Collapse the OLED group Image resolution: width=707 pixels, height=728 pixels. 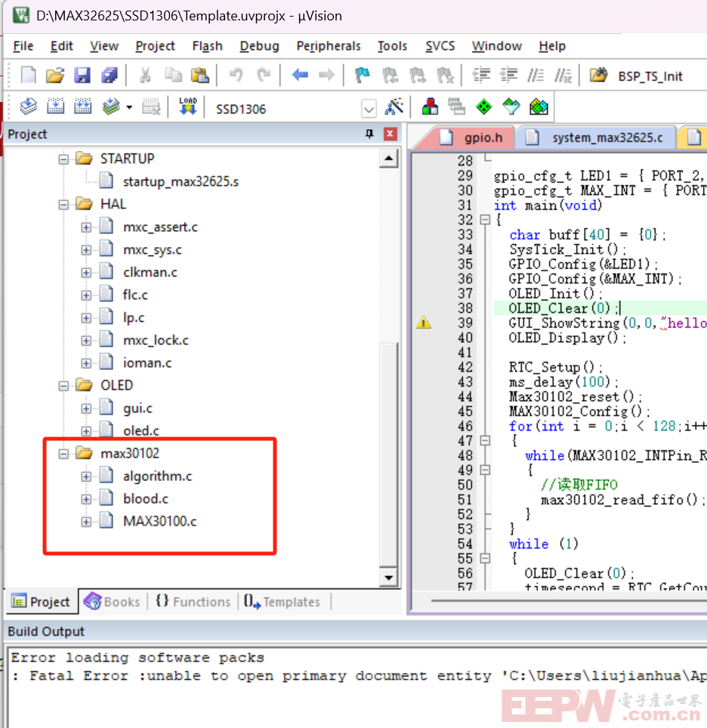click(63, 386)
